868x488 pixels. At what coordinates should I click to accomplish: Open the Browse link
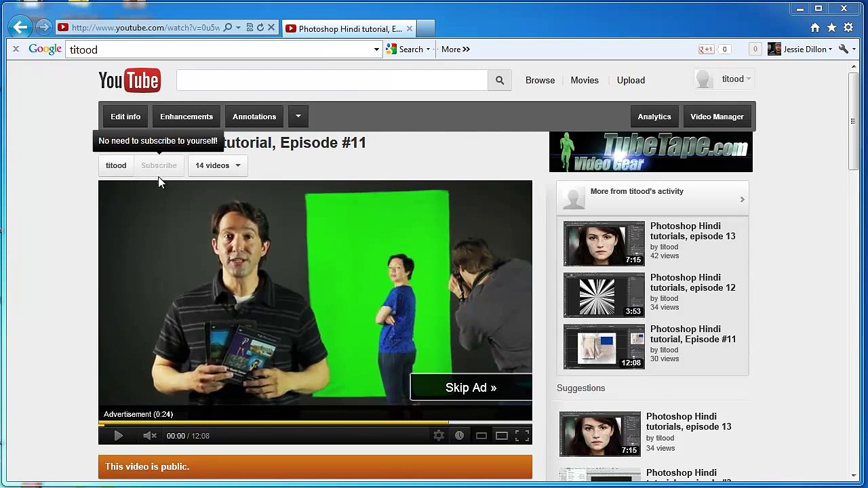coord(540,80)
